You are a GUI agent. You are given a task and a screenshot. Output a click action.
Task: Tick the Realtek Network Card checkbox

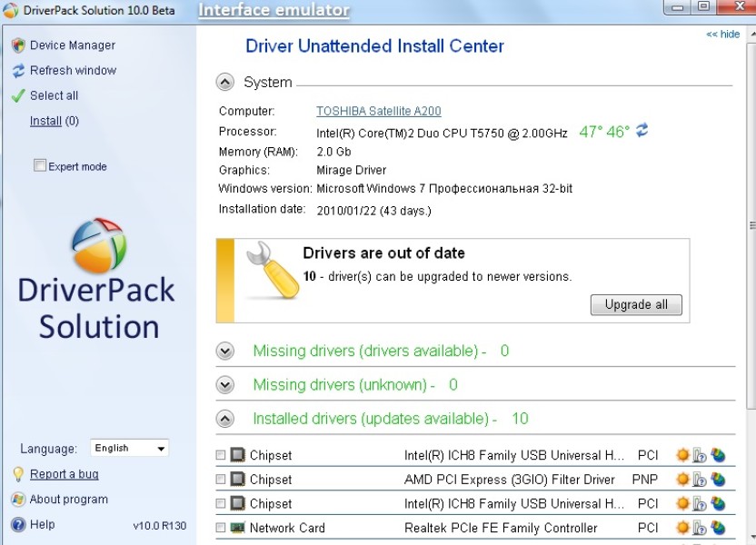[x=220, y=527]
